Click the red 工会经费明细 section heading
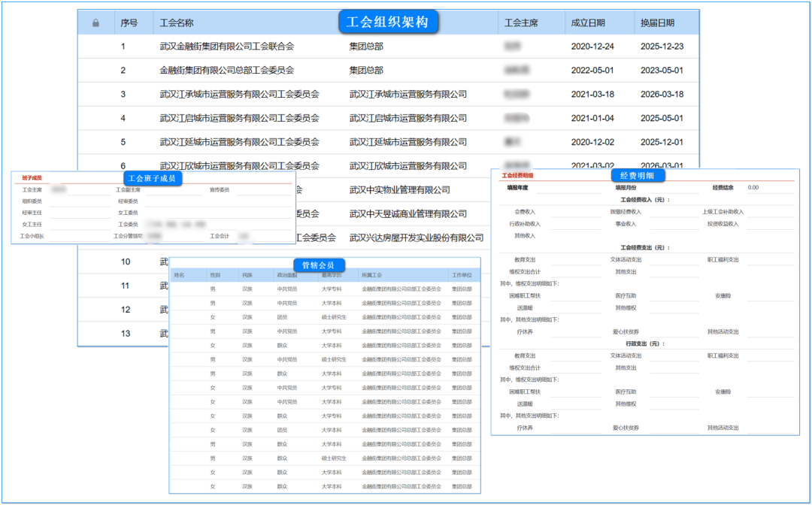Image resolution: width=812 pixels, height=505 pixels. pos(517,176)
